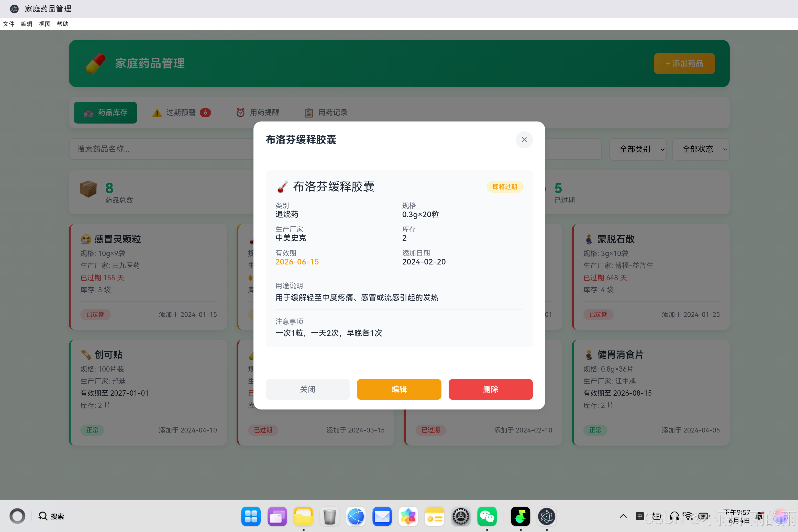
Task: Click the alarm clock icon on 用药提醒
Action: (x=241, y=113)
